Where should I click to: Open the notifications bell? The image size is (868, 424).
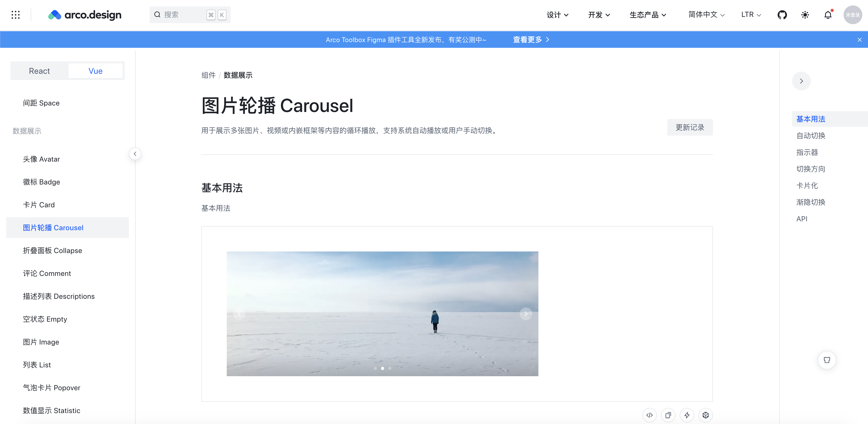coord(827,15)
